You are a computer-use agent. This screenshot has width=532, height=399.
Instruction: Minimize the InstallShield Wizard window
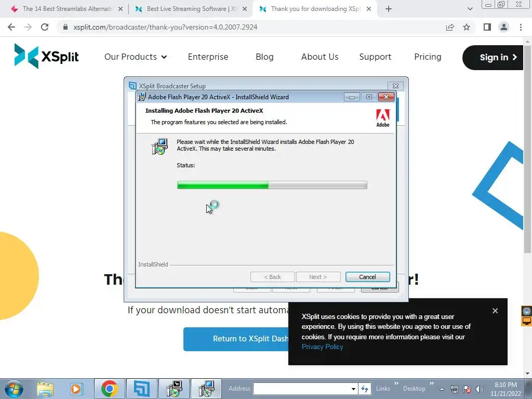point(352,97)
